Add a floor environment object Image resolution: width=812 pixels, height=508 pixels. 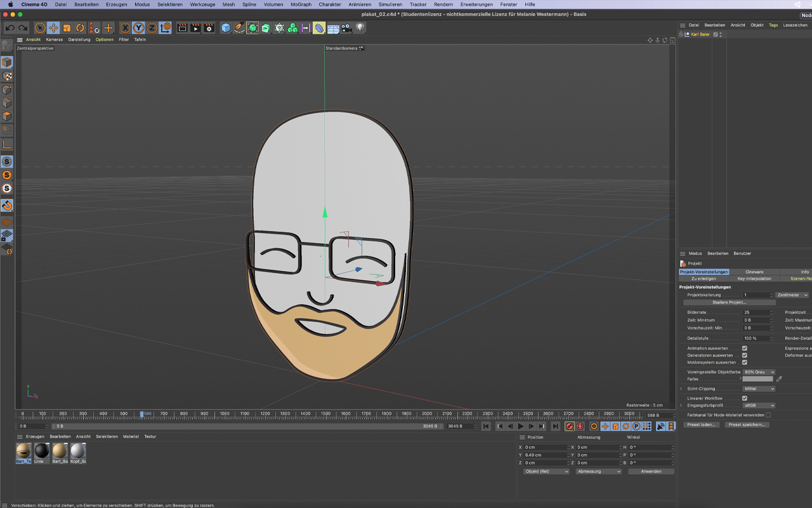[x=333, y=28]
